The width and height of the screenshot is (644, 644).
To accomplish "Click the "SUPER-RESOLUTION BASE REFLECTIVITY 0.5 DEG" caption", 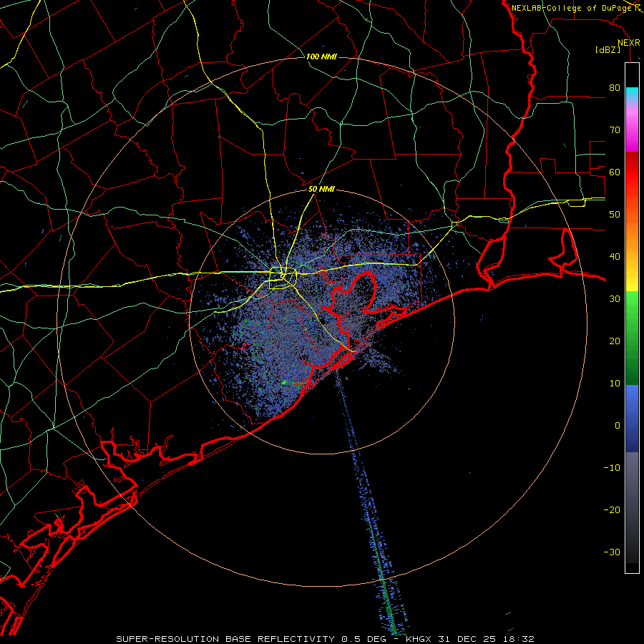I will [x=251, y=639].
